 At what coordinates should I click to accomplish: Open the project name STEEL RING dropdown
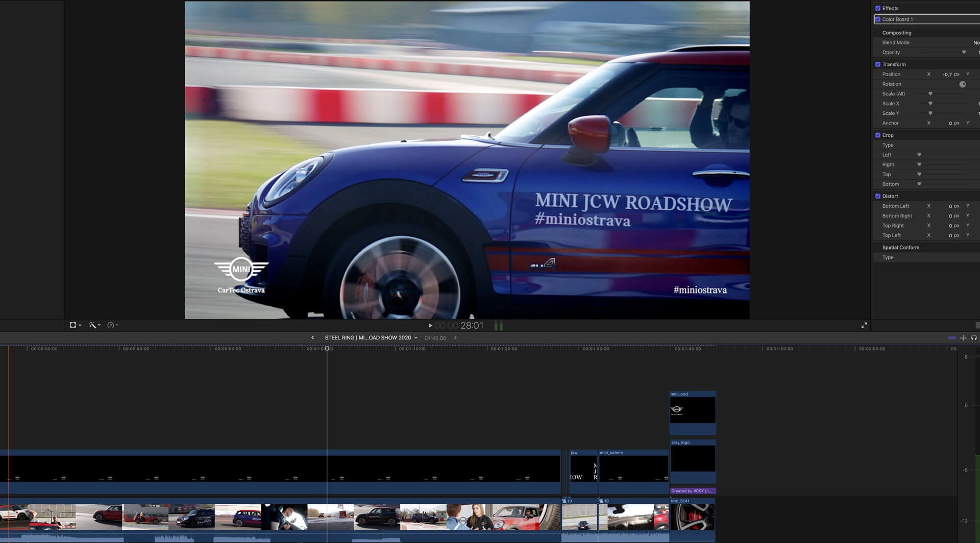(371, 338)
